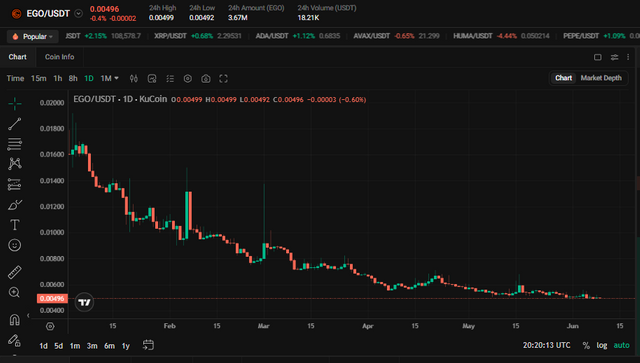Open chart settings circle icon
The height and width of the screenshot is (363, 640).
click(x=188, y=78)
